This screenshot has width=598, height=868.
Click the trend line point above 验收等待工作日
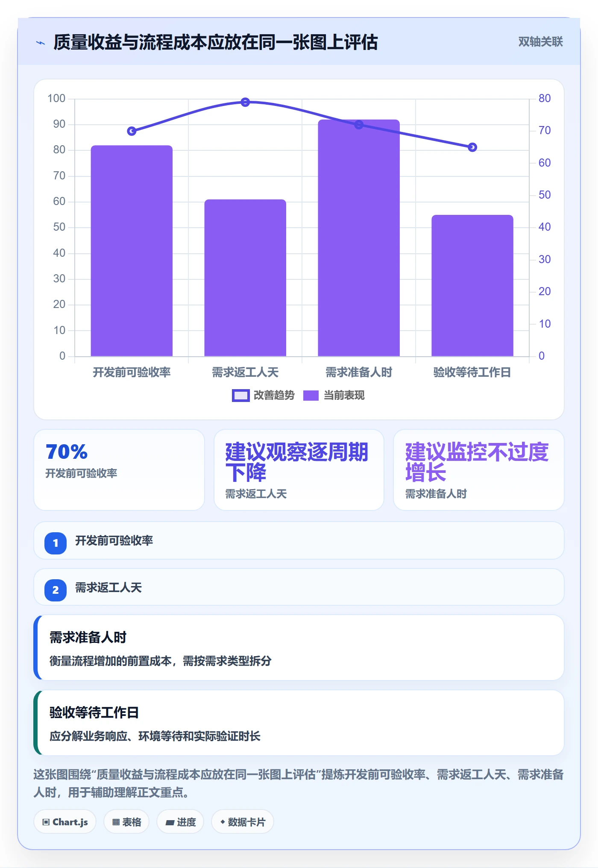coord(472,147)
